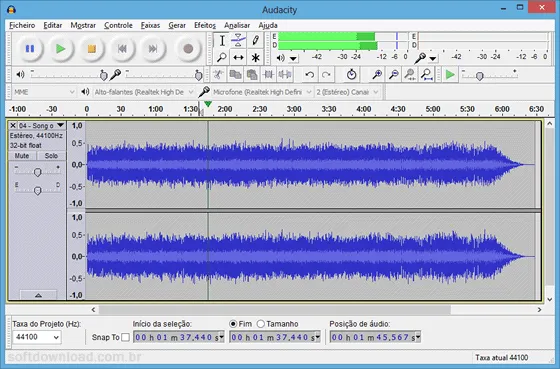Viewport: 560px width, 369px height.
Task: Click the Paste icon in edit toolbar
Action: point(252,75)
